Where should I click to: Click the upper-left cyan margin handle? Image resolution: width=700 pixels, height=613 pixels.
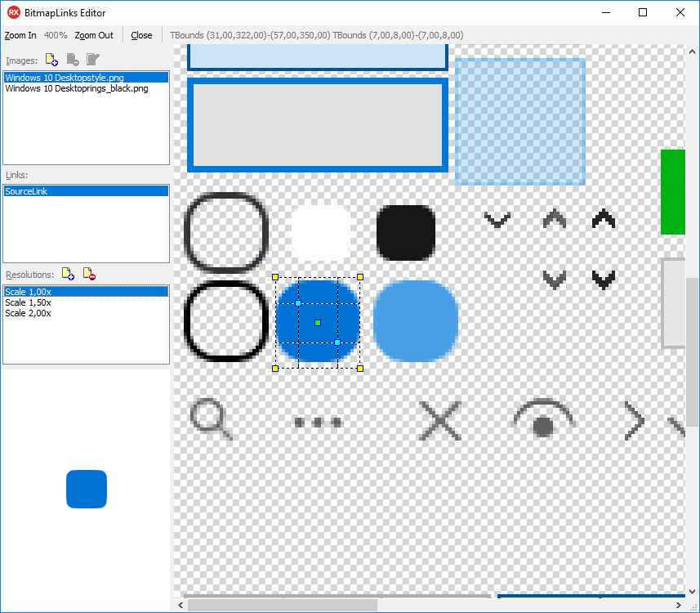click(298, 303)
